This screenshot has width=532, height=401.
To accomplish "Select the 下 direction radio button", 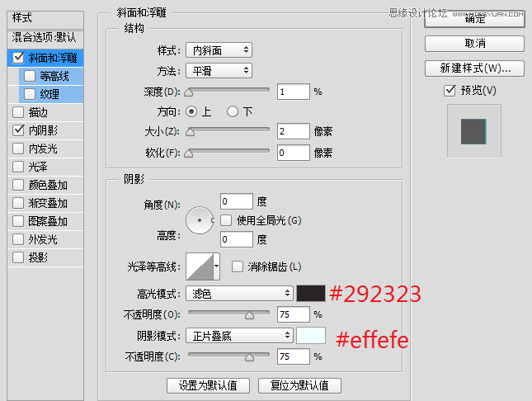I will pos(233,111).
